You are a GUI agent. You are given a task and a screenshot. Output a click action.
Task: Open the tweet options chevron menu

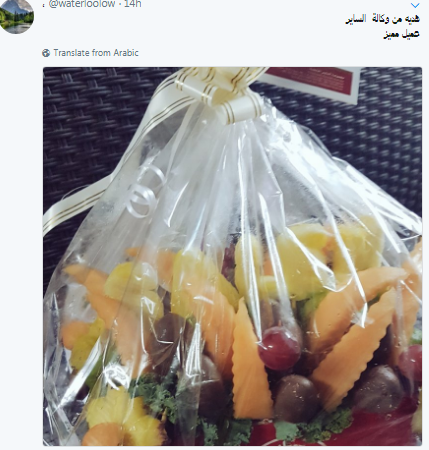click(415, 5)
